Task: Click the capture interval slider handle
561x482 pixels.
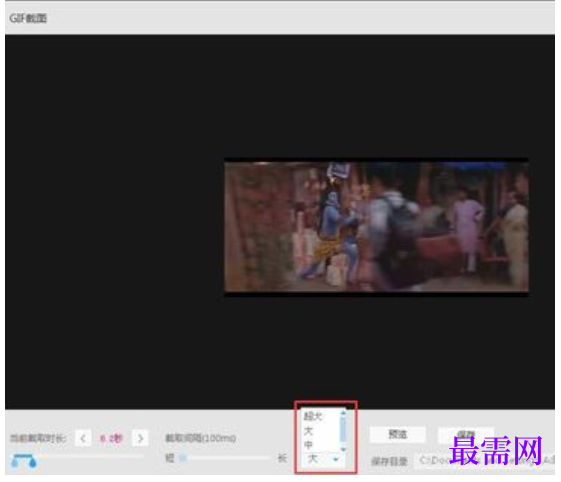Action: click(x=183, y=458)
